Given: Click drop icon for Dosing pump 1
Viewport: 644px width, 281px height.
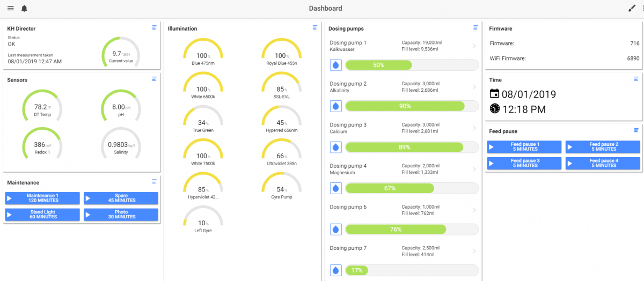Looking at the screenshot, I should 336,65.
